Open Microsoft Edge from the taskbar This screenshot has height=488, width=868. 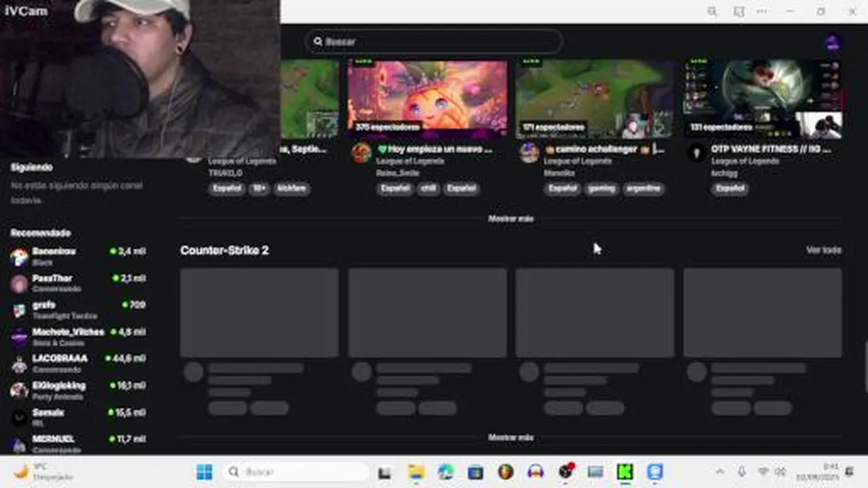click(446, 472)
